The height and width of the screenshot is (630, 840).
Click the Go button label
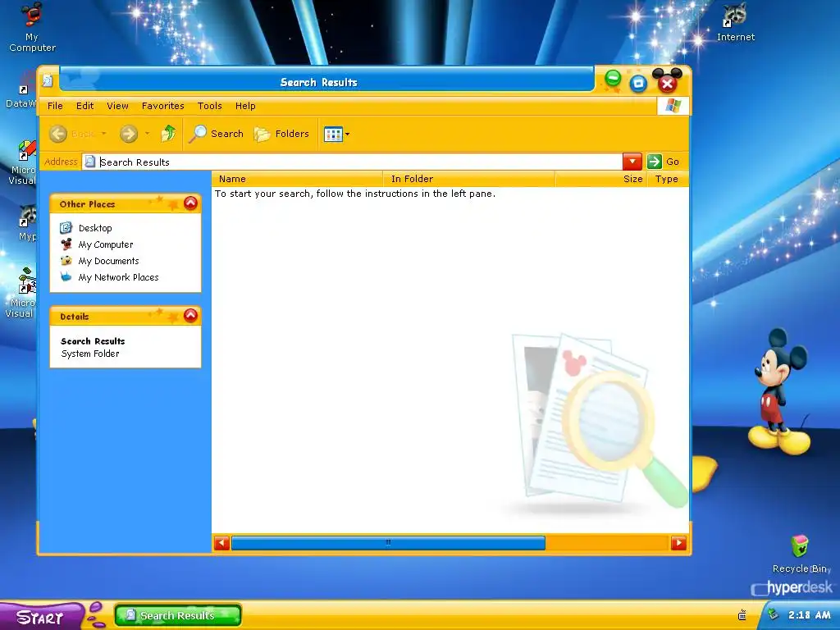(673, 162)
